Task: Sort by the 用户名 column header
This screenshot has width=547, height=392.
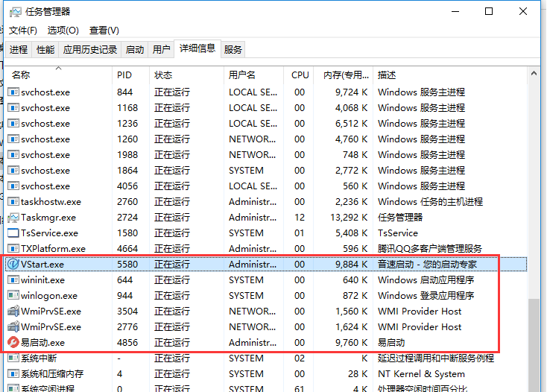Action: click(253, 75)
